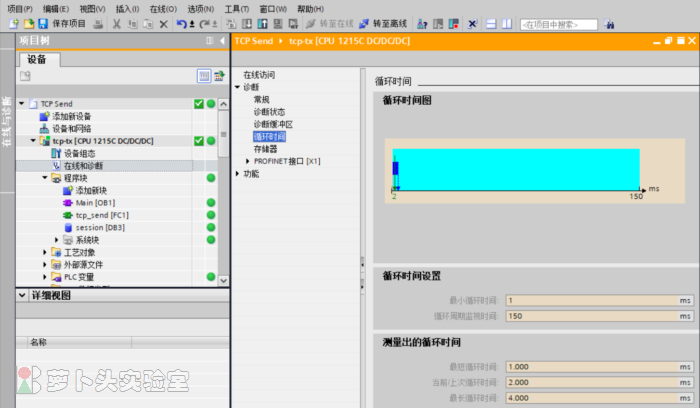Open the vertical 在线与诊断 side tab
The image size is (700, 408).
[x=7, y=121]
